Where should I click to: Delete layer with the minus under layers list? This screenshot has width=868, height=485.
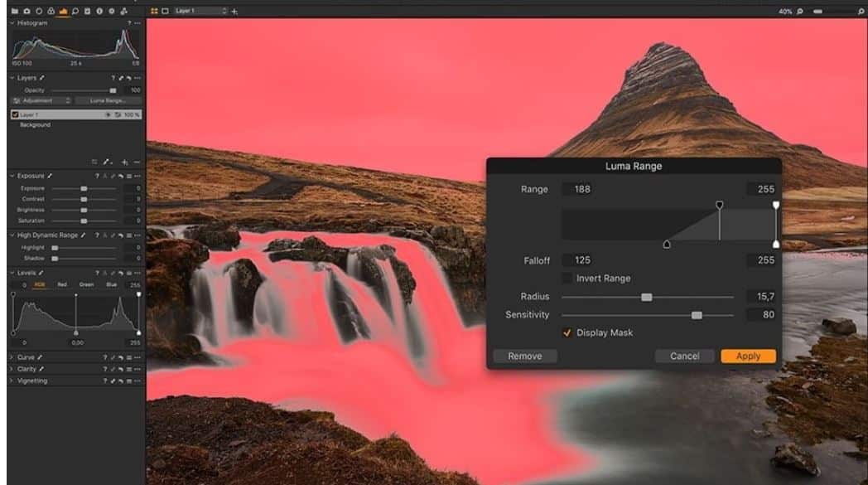pyautogui.click(x=137, y=162)
